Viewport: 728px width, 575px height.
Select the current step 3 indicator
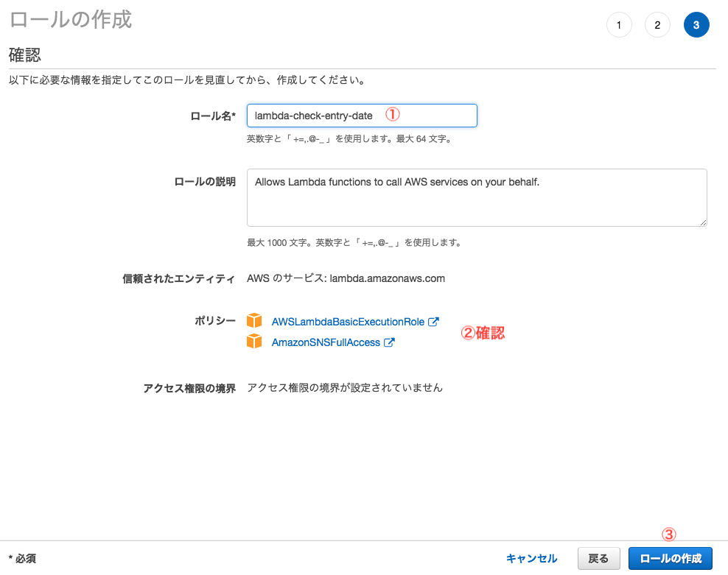pos(696,24)
